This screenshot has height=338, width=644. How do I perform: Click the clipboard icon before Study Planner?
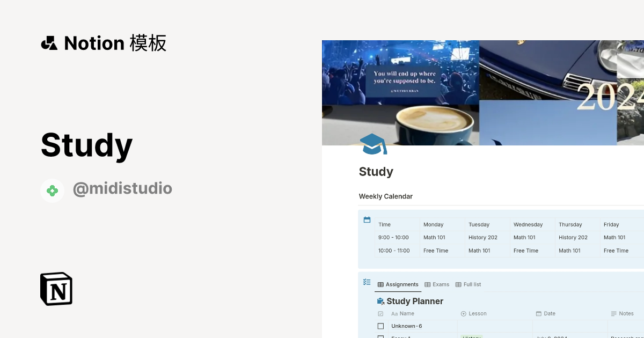point(380,302)
